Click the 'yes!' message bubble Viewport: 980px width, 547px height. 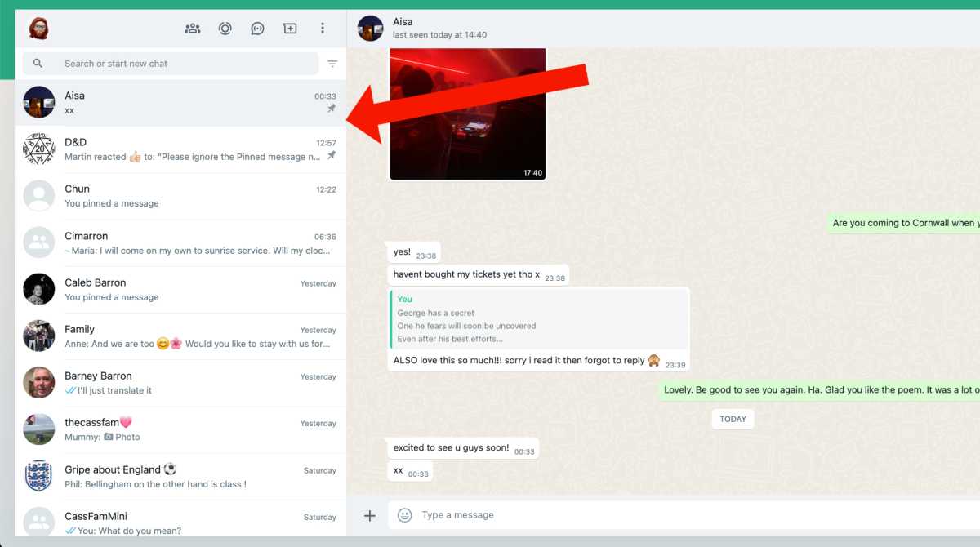coord(413,253)
